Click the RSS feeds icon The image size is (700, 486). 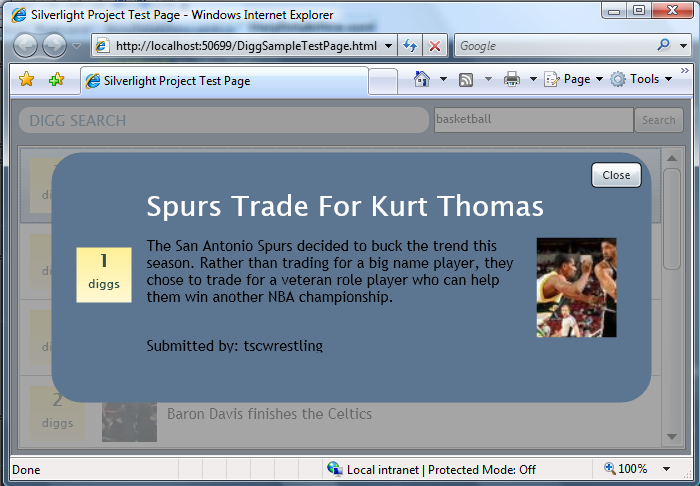(x=466, y=80)
